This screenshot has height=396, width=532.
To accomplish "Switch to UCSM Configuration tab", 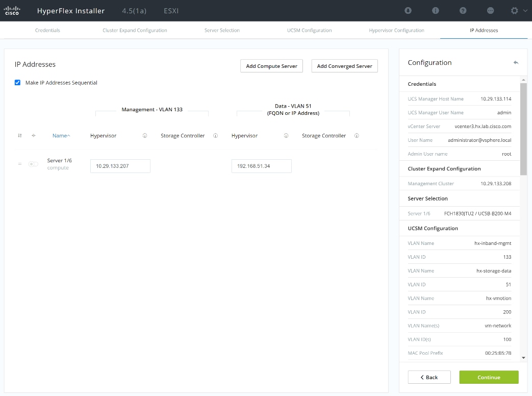I will point(310,30).
